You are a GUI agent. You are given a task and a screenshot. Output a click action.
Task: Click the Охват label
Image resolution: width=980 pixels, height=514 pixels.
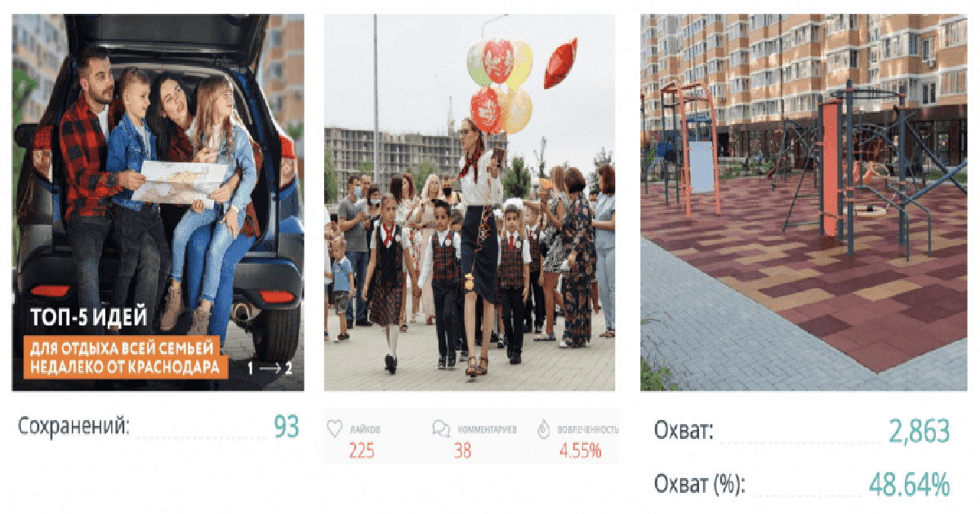(x=684, y=432)
